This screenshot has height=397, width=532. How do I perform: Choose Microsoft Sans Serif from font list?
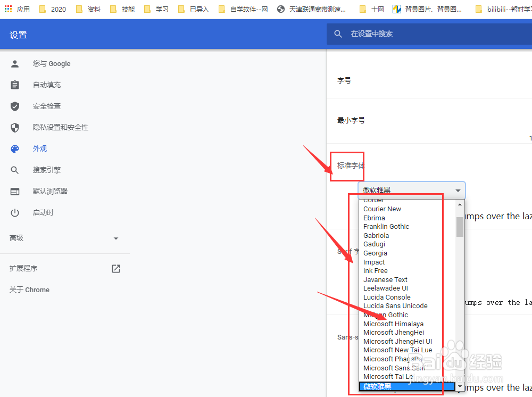pyautogui.click(x=408, y=368)
